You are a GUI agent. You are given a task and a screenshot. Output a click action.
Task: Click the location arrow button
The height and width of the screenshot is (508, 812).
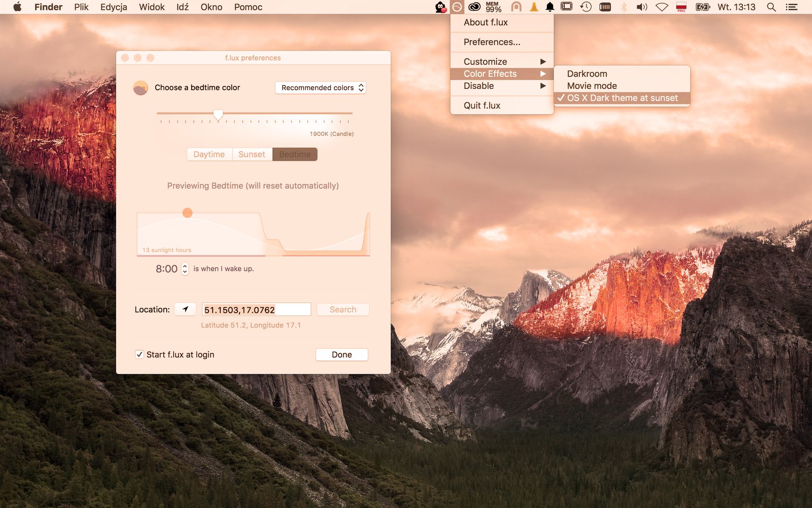[186, 310]
